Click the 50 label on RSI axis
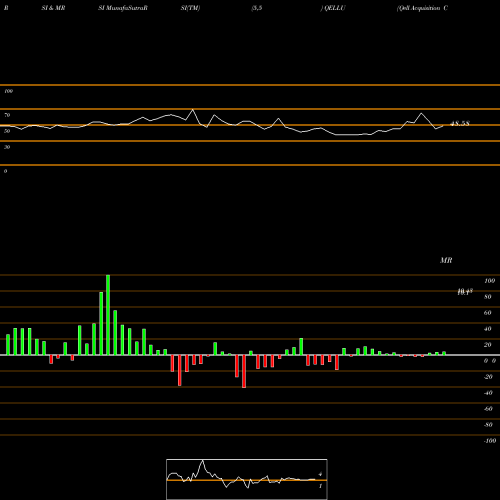The width and height of the screenshot is (500, 500). 7,131
